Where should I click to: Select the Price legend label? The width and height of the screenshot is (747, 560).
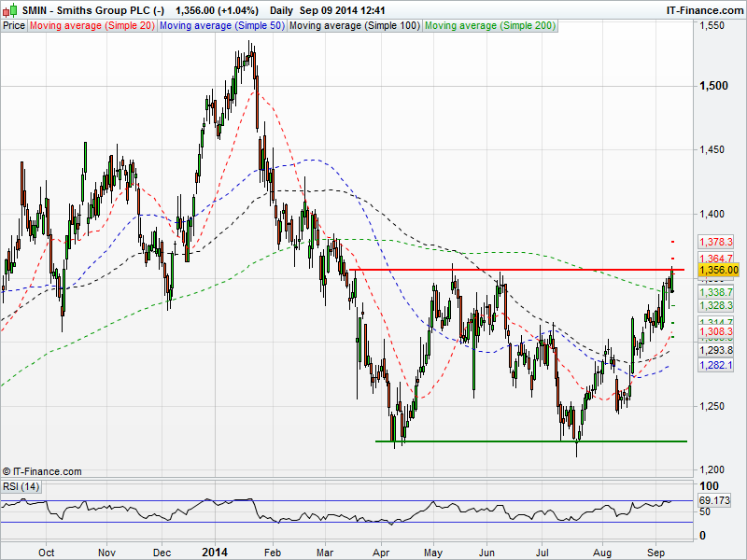[x=14, y=26]
